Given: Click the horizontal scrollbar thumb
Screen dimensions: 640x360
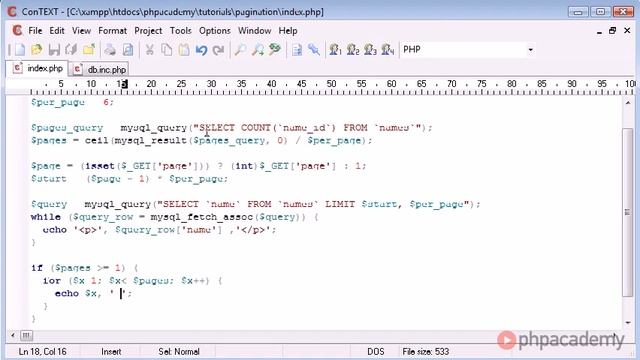Looking at the screenshot, I should (26, 336).
